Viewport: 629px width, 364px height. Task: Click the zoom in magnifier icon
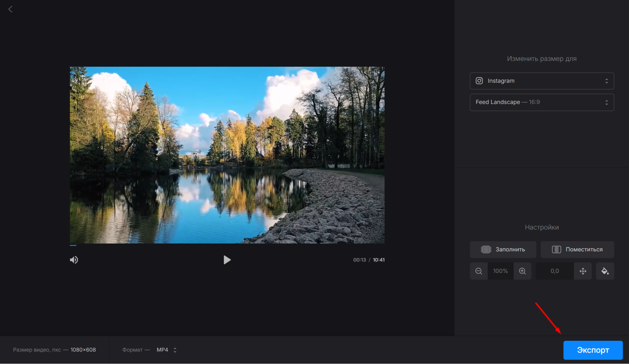(x=522, y=271)
